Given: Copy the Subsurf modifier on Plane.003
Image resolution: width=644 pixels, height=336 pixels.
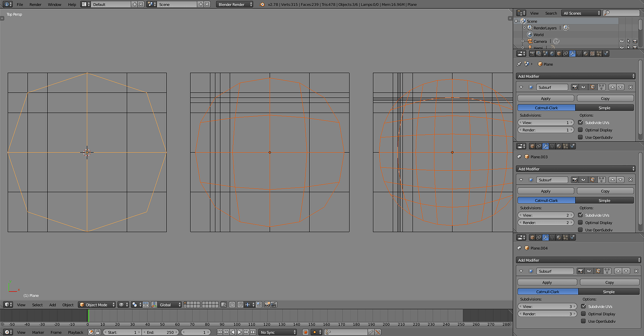Looking at the screenshot, I should 605,191.
